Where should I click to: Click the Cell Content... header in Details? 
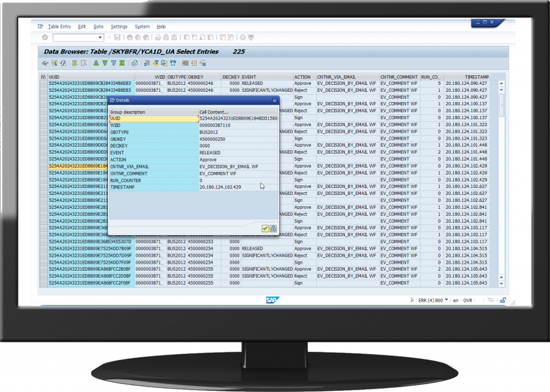pyautogui.click(x=214, y=112)
